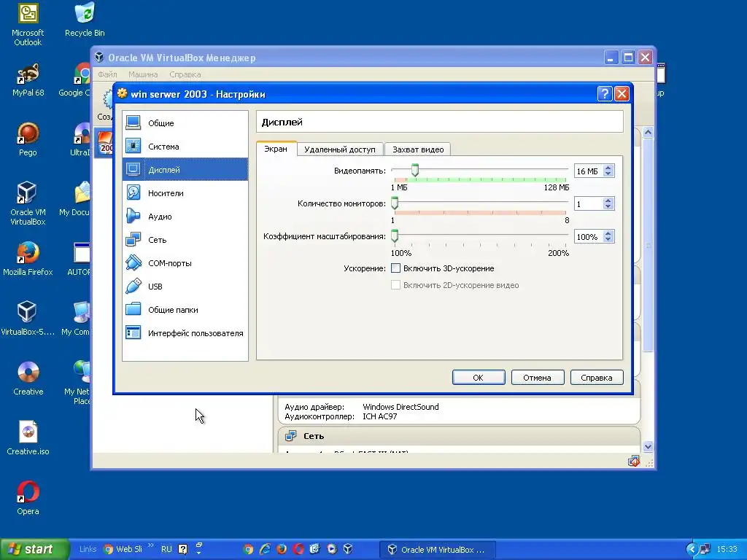Click the Видеопамять slider handle
747x560 pixels.
click(x=415, y=170)
